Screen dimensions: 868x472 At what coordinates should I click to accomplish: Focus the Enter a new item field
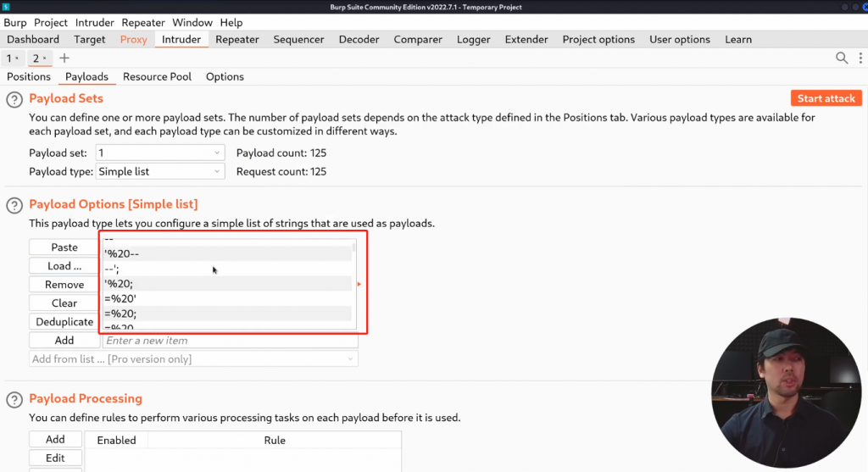click(x=230, y=341)
